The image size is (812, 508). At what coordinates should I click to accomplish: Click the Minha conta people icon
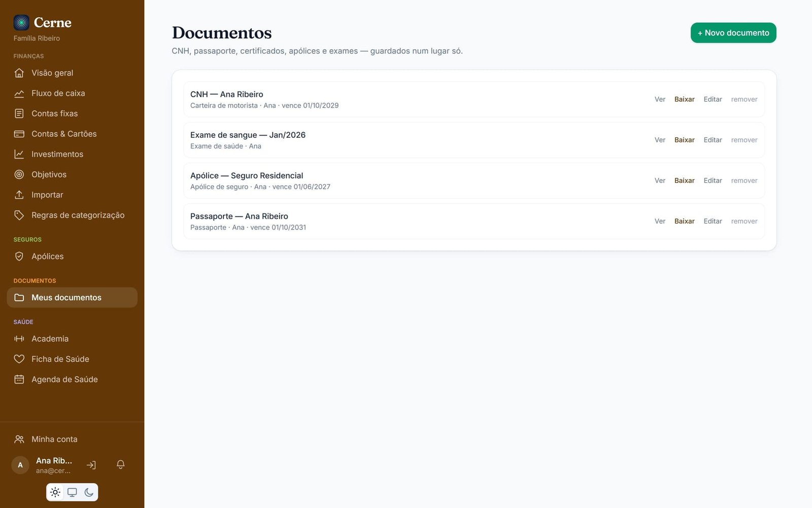pos(19,439)
